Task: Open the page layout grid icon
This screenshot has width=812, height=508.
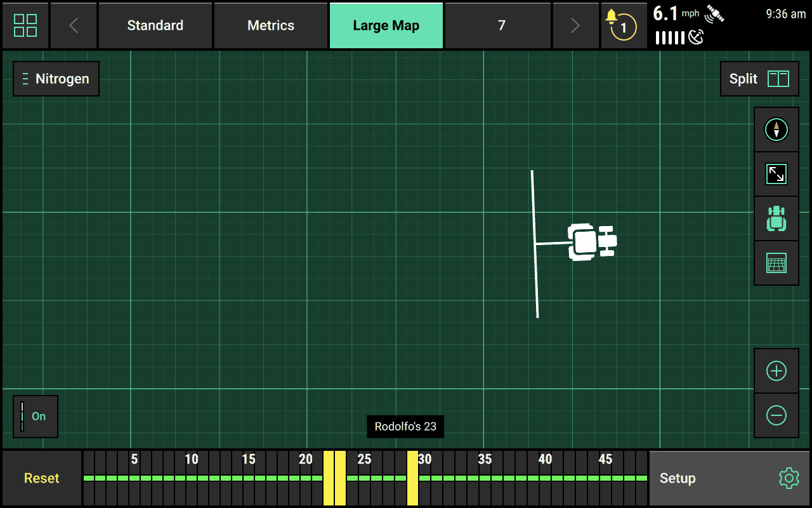Action: pos(25,25)
